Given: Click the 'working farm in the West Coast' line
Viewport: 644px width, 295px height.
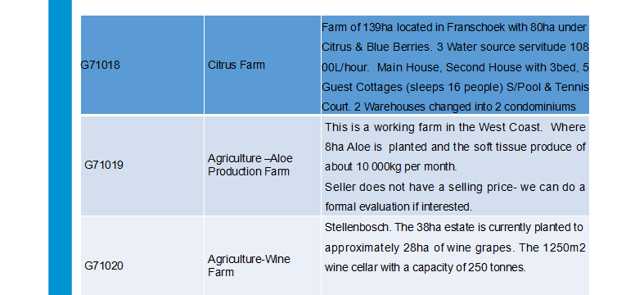Looking at the screenshot, I should tap(455, 127).
